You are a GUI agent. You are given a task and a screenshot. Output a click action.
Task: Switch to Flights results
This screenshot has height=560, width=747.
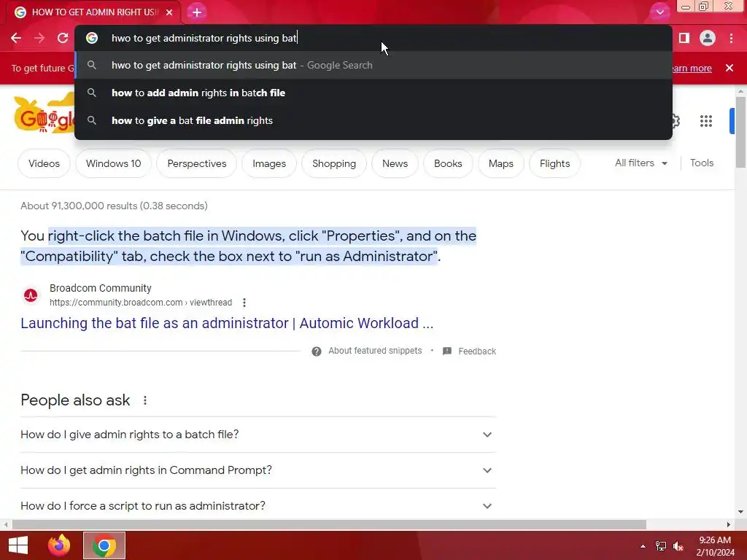pos(554,163)
